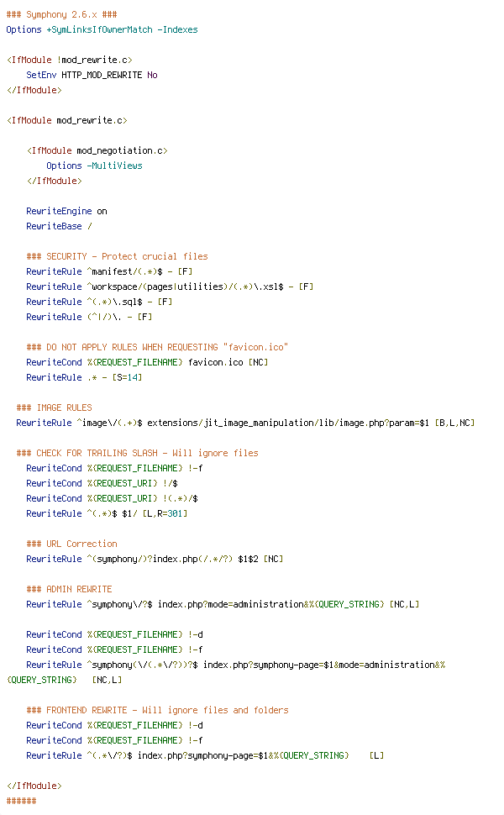This screenshot has width=504, height=815.
Task: Click the 'FRONTEND REWRITE' comment line
Action: 157,710
